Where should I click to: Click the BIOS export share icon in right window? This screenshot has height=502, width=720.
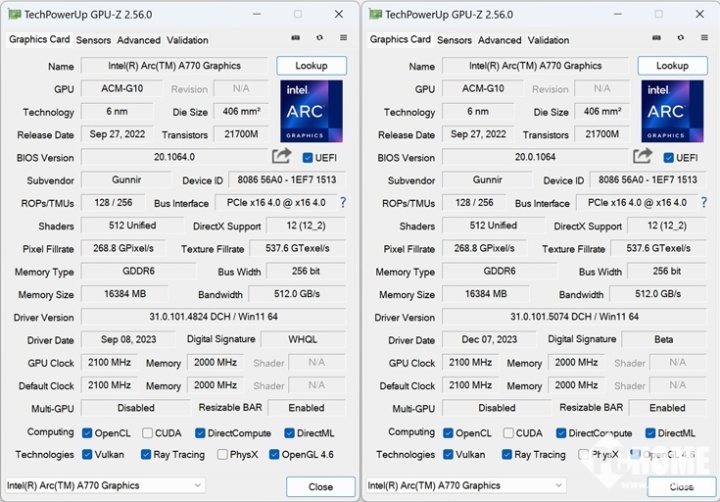(x=642, y=156)
